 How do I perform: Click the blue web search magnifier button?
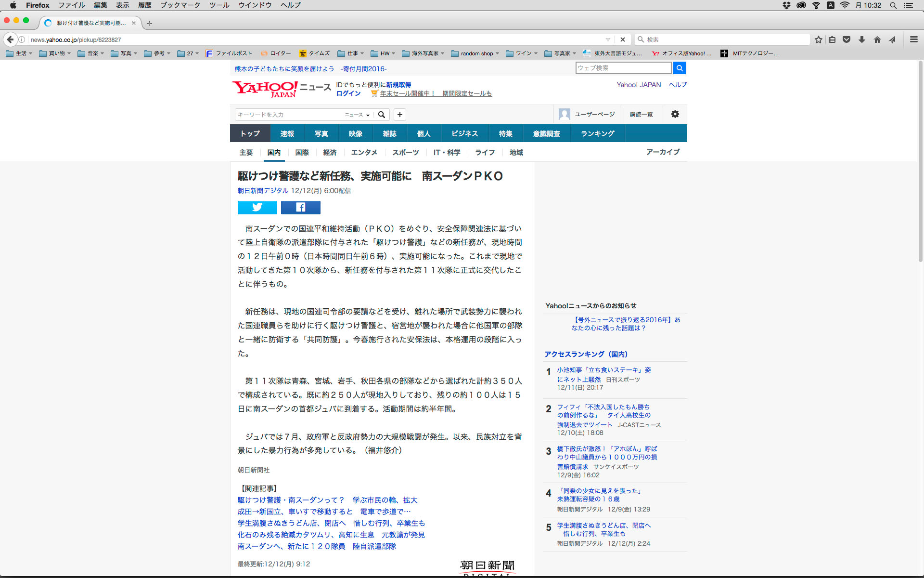pos(679,68)
